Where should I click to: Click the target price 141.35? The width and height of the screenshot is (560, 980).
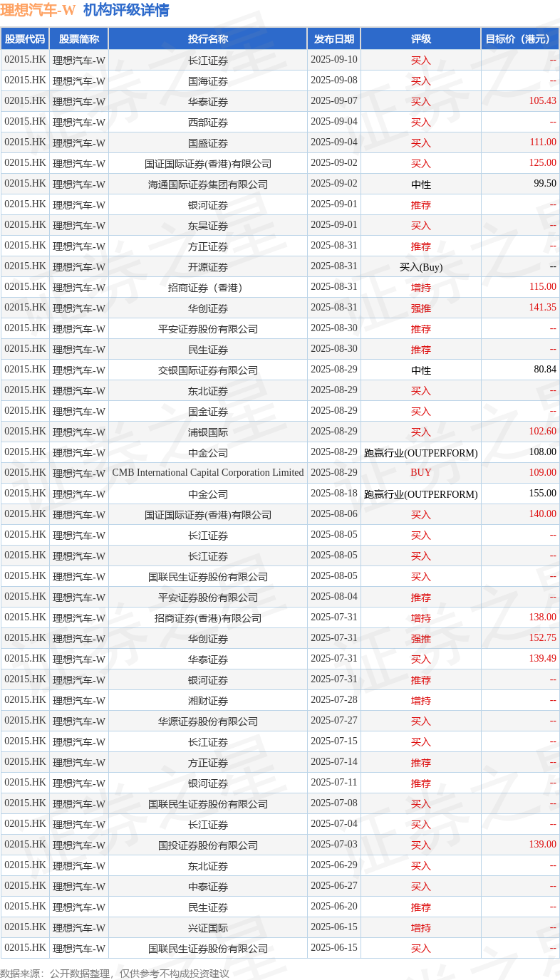(543, 308)
